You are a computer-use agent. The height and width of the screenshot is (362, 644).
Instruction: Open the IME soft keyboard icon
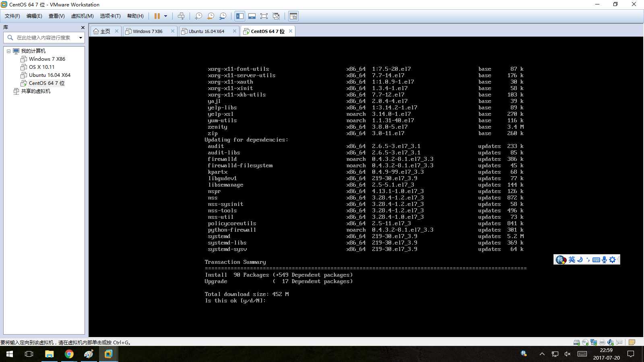[596, 260]
